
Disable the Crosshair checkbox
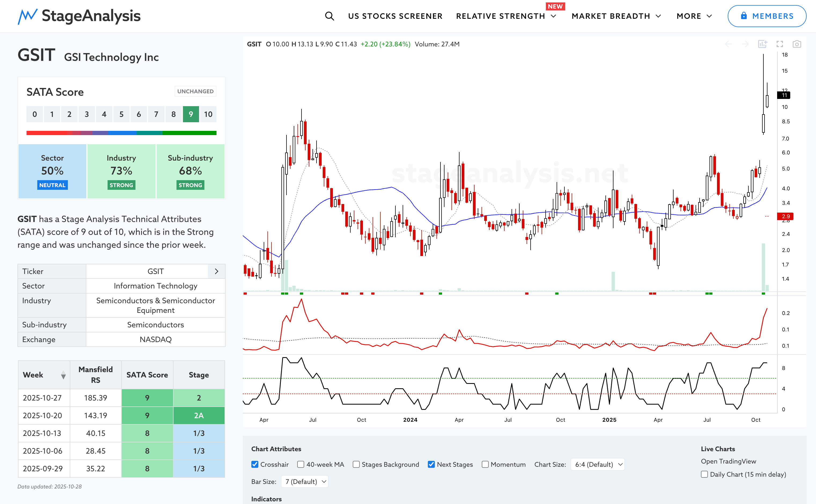[255, 464]
